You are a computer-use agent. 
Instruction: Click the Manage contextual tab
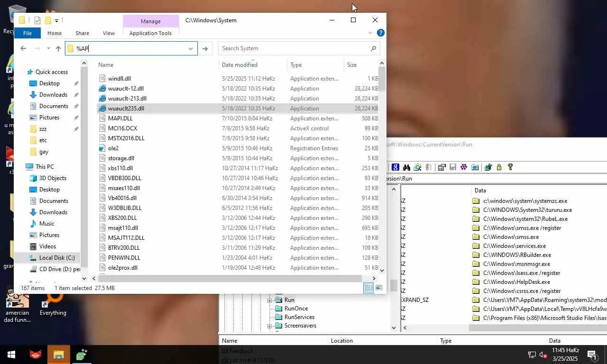coord(151,21)
